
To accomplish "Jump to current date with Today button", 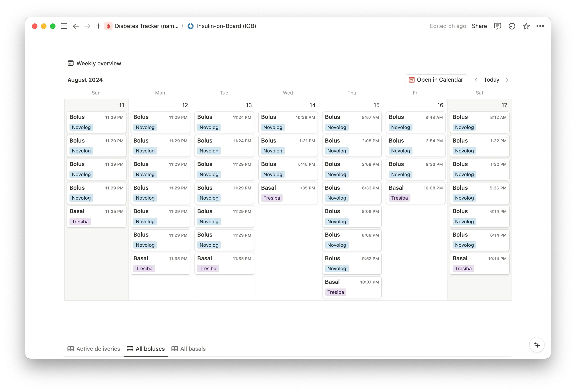I will click(x=491, y=80).
